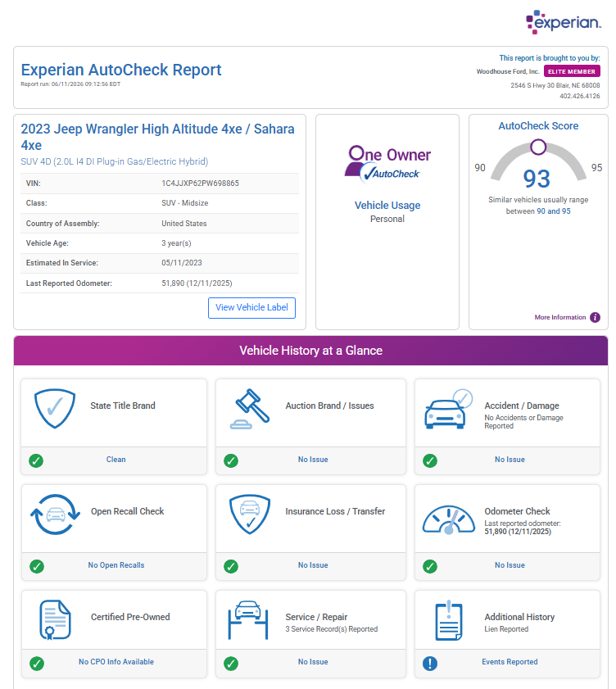Screen dimensions: 616x689
Task: Click the Odometer Check gauge icon
Action: point(449,519)
